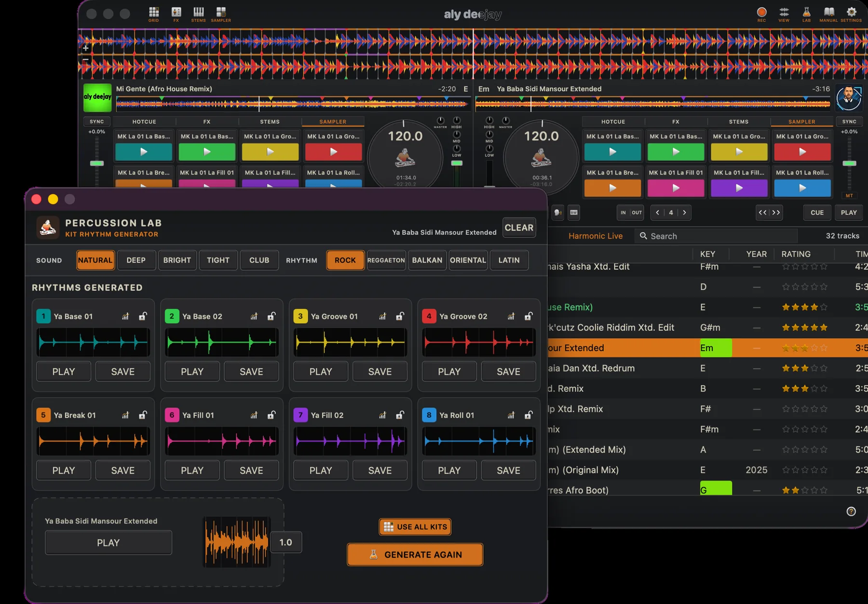This screenshot has width=868, height=604.
Task: Adjust right deck pitch fader
Action: (849, 163)
